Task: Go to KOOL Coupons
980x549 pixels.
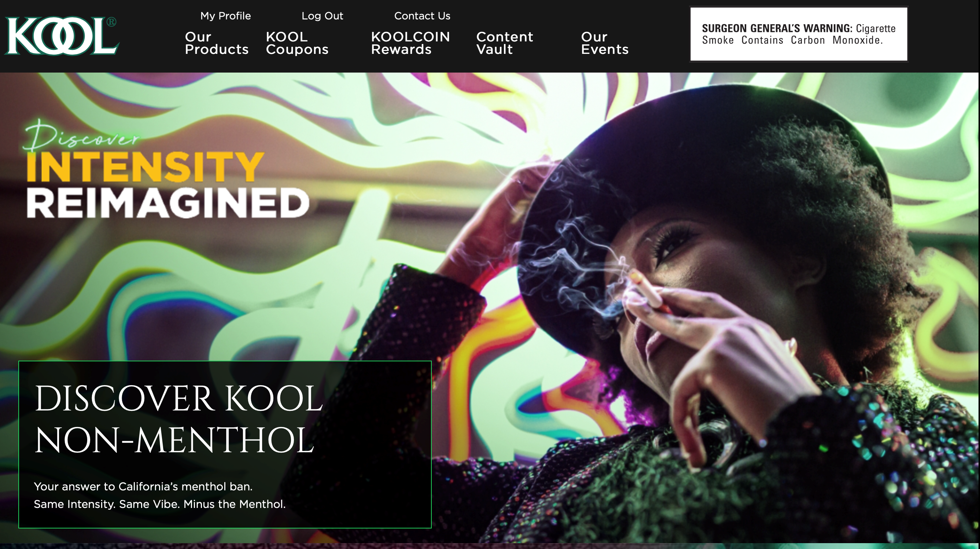Action: (x=297, y=43)
